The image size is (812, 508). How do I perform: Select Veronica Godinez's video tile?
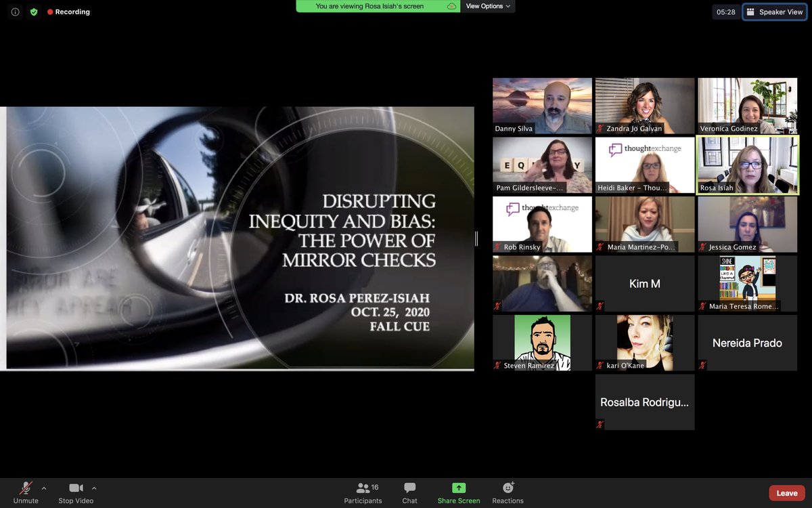[x=748, y=106]
